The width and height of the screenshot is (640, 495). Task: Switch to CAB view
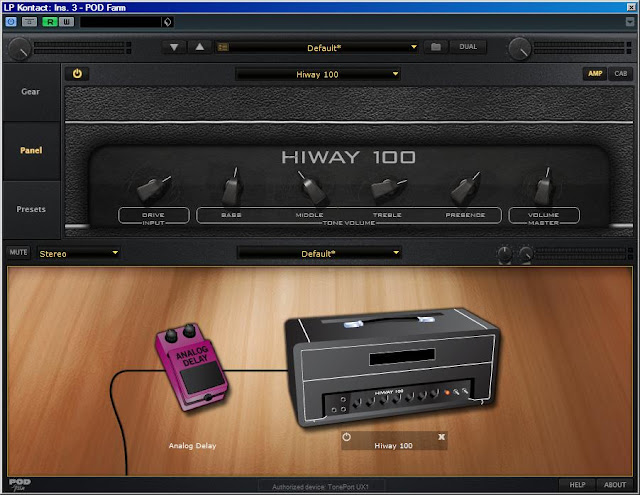point(621,73)
